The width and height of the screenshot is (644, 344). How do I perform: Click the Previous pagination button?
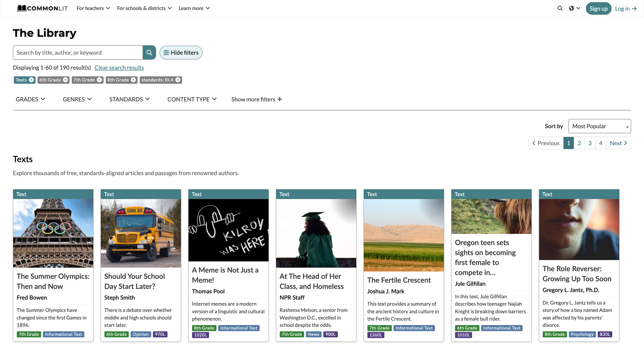point(546,143)
